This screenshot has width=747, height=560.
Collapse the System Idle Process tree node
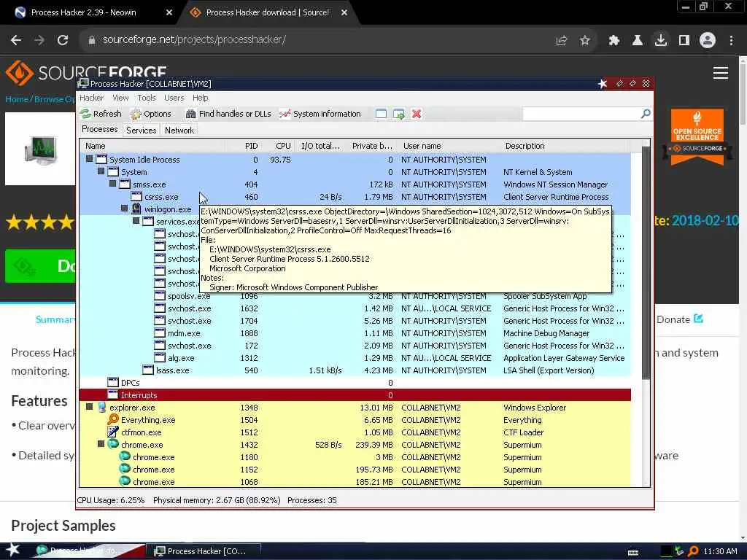(x=90, y=159)
